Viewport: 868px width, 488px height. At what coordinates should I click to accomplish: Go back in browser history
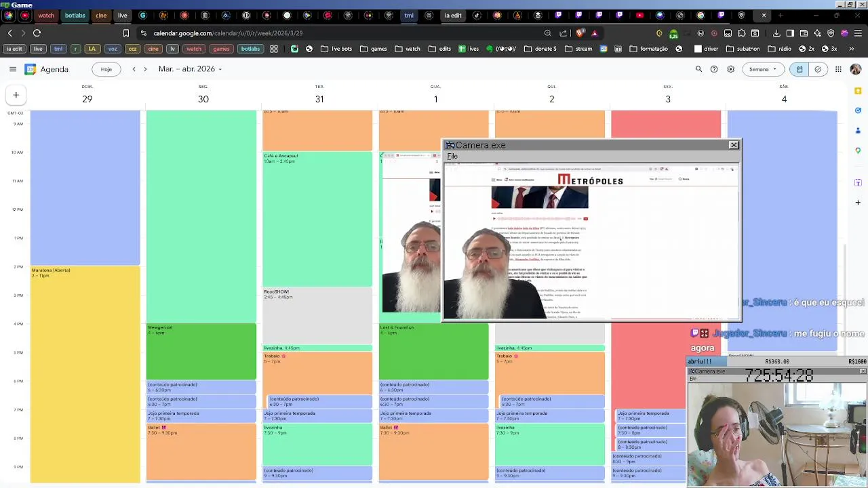pos(9,33)
